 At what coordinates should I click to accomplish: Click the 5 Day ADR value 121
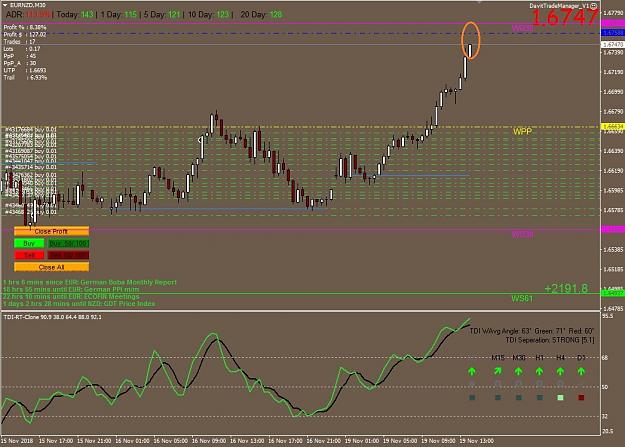point(174,15)
